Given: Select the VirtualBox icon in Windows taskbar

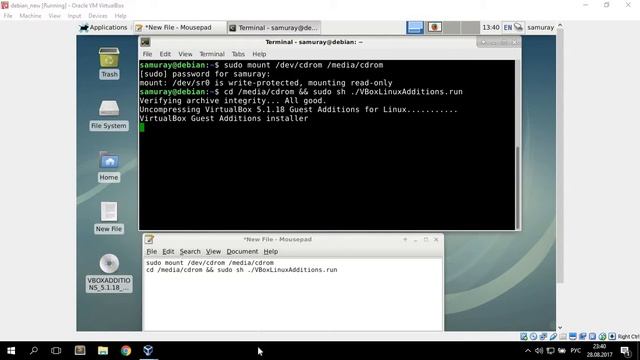Looking at the screenshot, I should 149,351.
